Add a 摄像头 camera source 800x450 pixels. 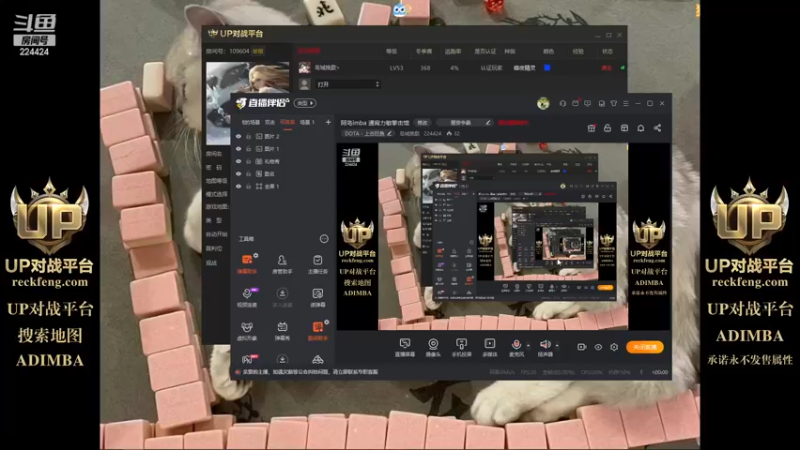(x=433, y=347)
